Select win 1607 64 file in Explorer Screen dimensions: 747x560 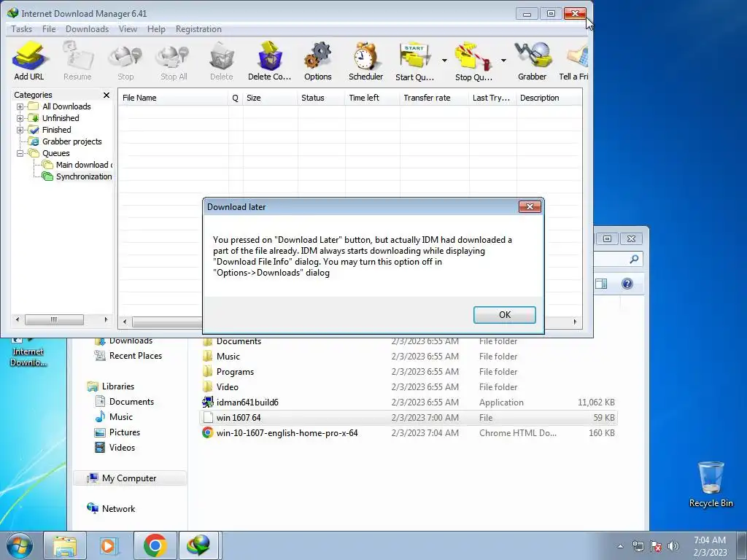(x=409, y=418)
